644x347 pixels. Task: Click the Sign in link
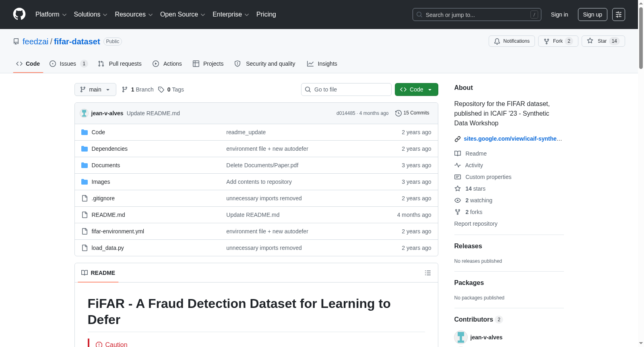point(559,15)
